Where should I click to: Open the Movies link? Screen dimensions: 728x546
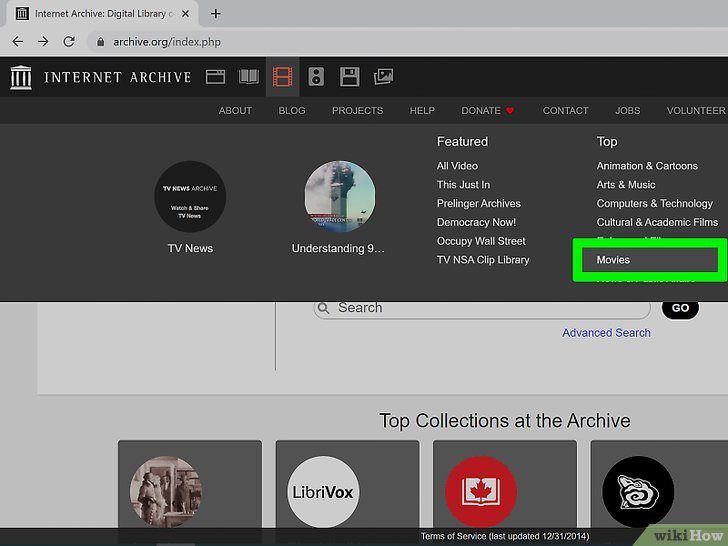[613, 260]
